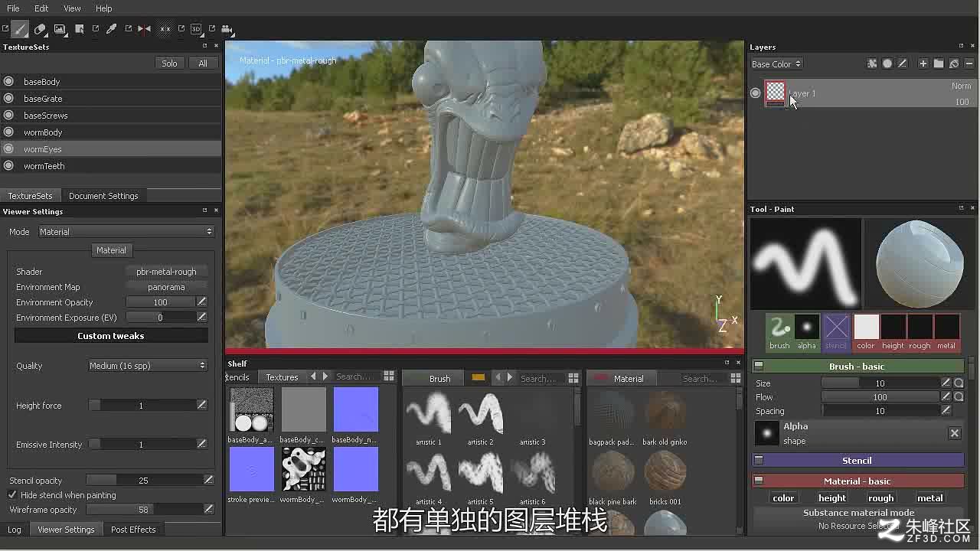
Task: Uncheck Hide stencil when painting
Action: click(x=12, y=495)
